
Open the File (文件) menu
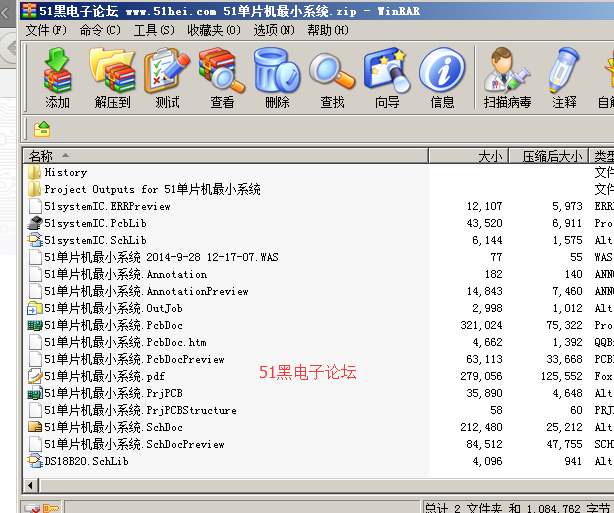pyautogui.click(x=46, y=30)
